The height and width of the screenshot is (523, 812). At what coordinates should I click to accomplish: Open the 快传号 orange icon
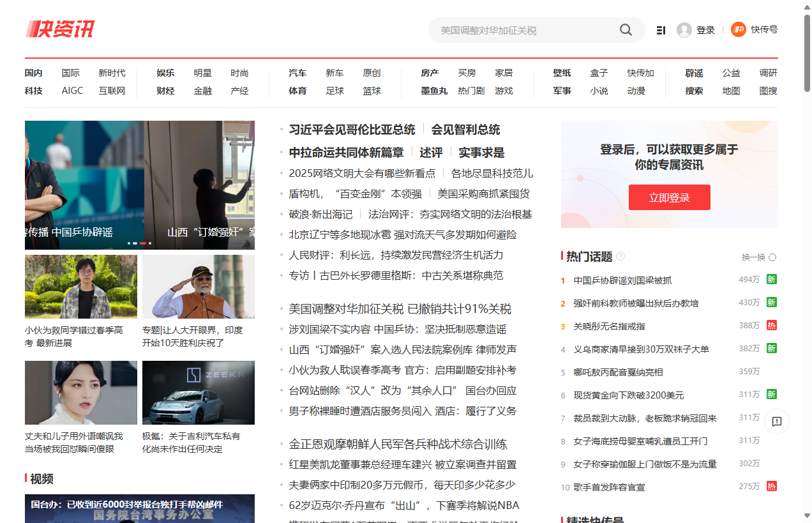739,29
